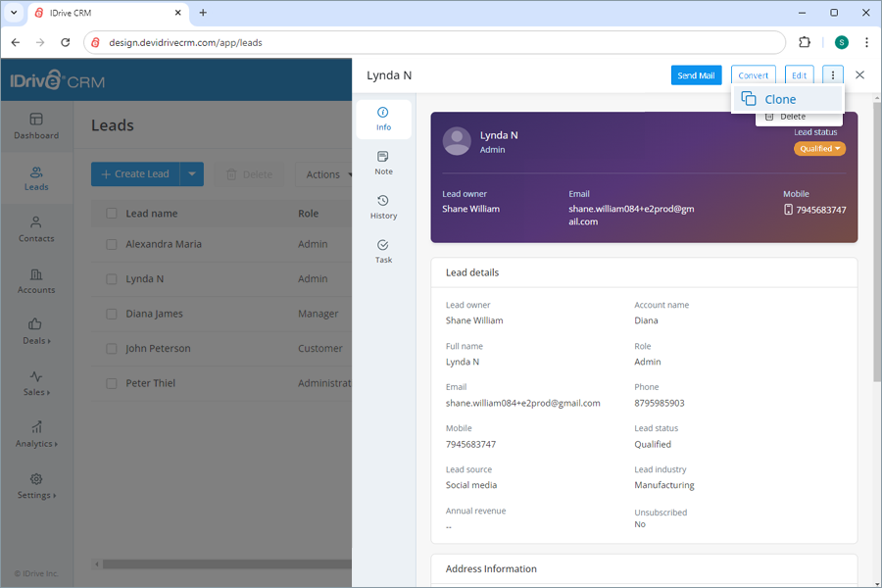Image resolution: width=882 pixels, height=588 pixels.
Task: Tick the checkbox for John Peterson
Action: (x=111, y=348)
